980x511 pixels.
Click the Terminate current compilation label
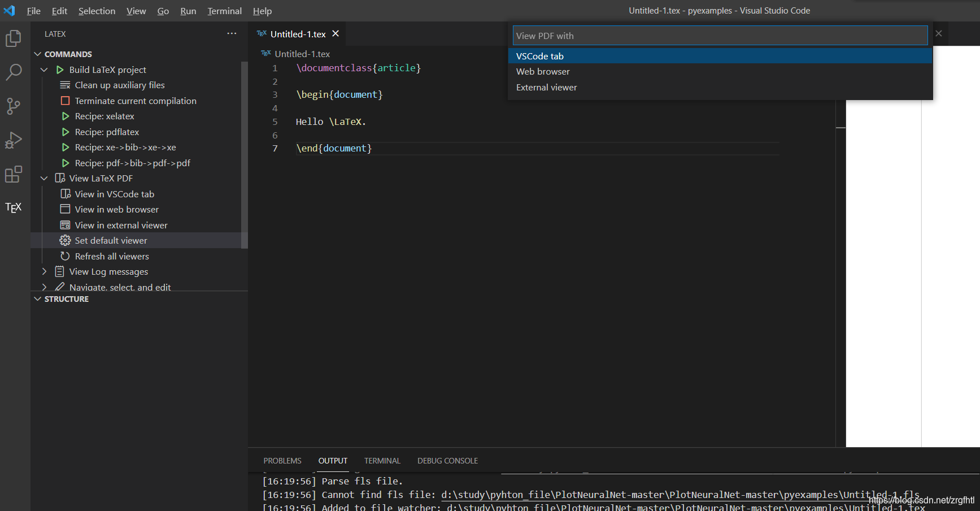136,101
